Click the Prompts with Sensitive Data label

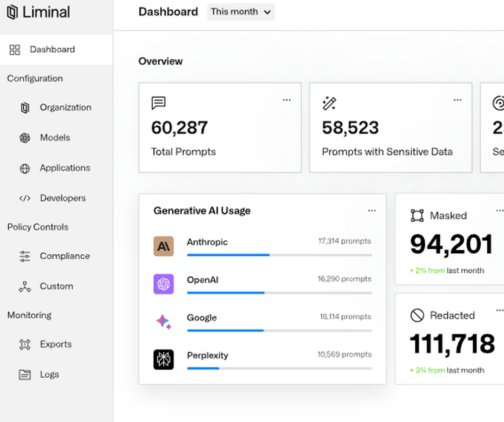387,152
